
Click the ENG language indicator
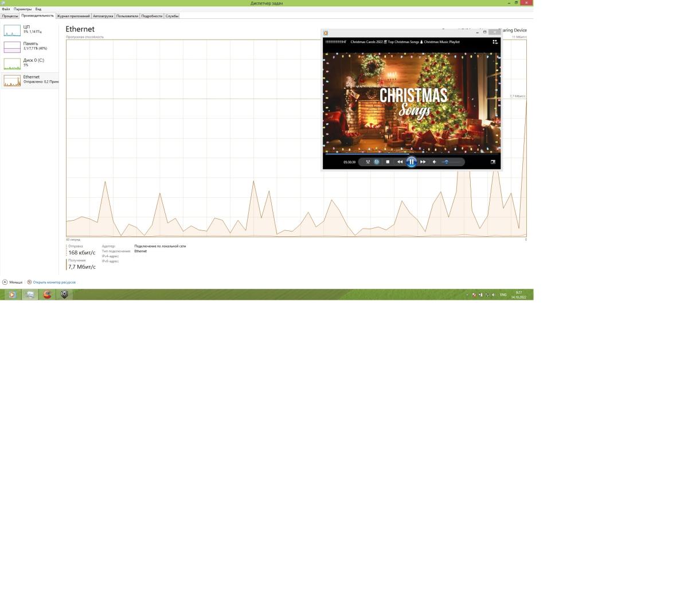[x=503, y=295]
